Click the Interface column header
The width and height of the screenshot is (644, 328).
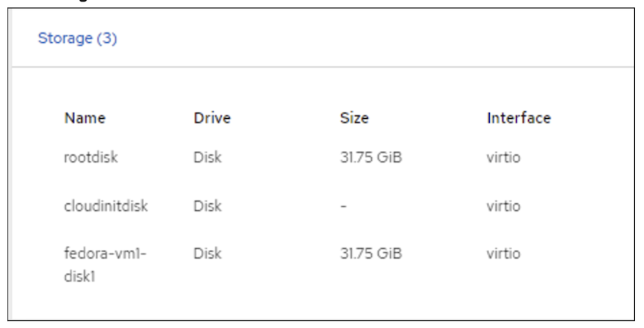pyautogui.click(x=518, y=118)
